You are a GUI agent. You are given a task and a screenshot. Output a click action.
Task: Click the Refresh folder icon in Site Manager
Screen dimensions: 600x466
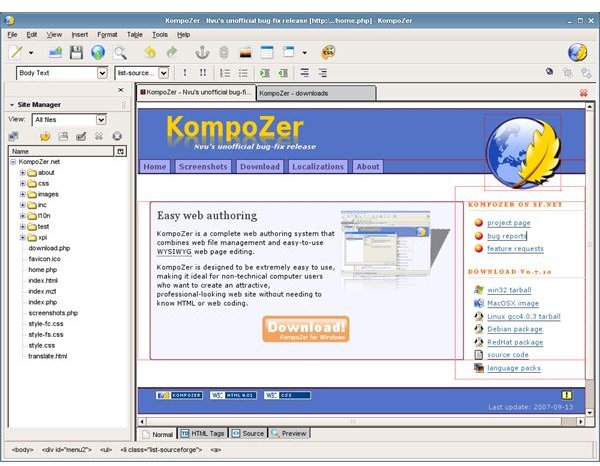45,136
